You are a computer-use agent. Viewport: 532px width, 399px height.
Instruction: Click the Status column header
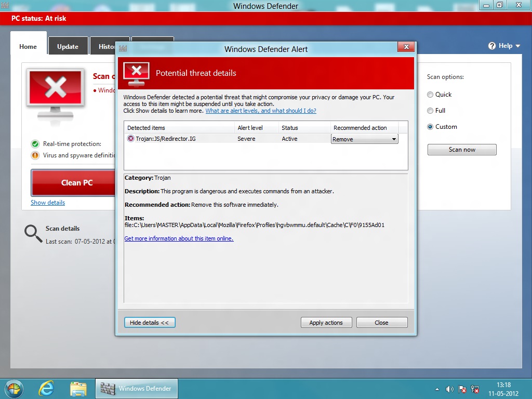304,128
